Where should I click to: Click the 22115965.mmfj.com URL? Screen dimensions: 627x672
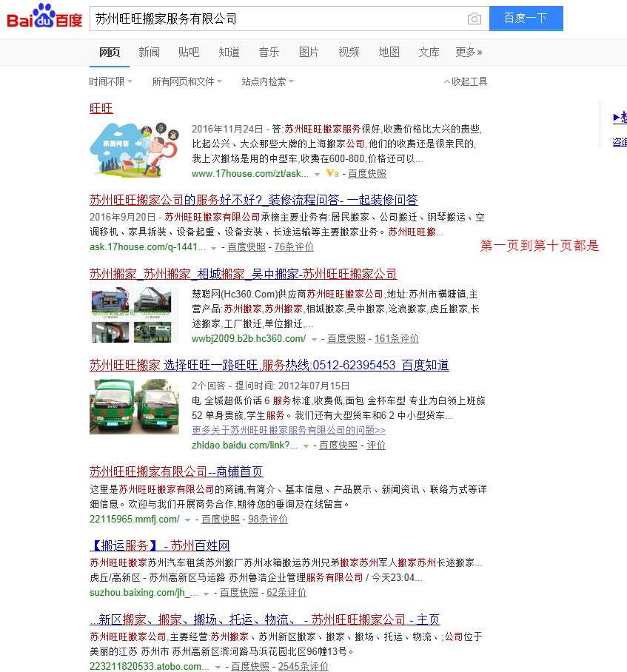(x=135, y=519)
